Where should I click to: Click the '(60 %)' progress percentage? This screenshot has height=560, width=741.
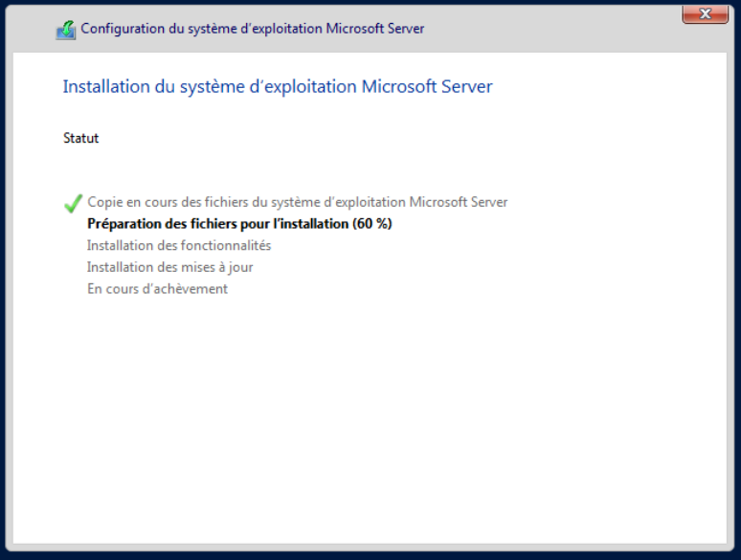click(x=370, y=224)
